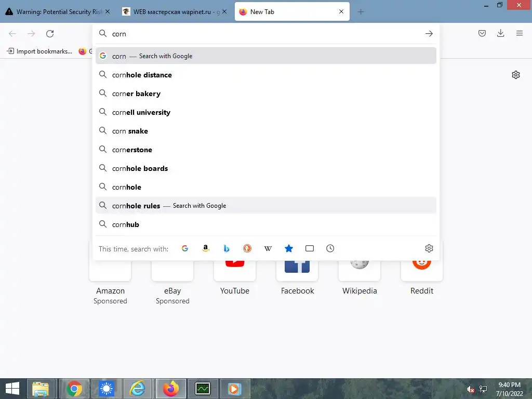Viewport: 532px width, 399px height.
Task: Search bookmarks with the star icon
Action: pyautogui.click(x=289, y=248)
